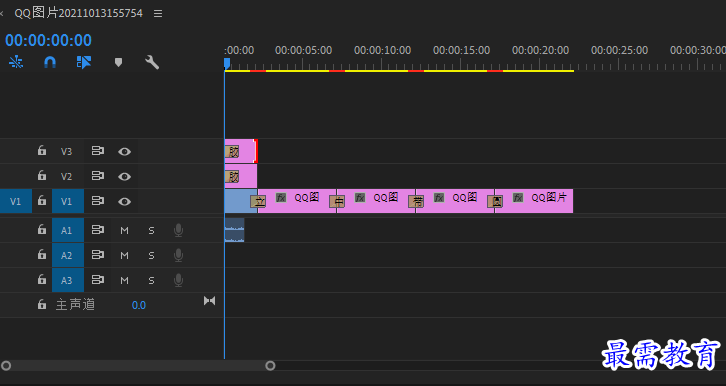Select the clip on track V2

pyautogui.click(x=241, y=176)
